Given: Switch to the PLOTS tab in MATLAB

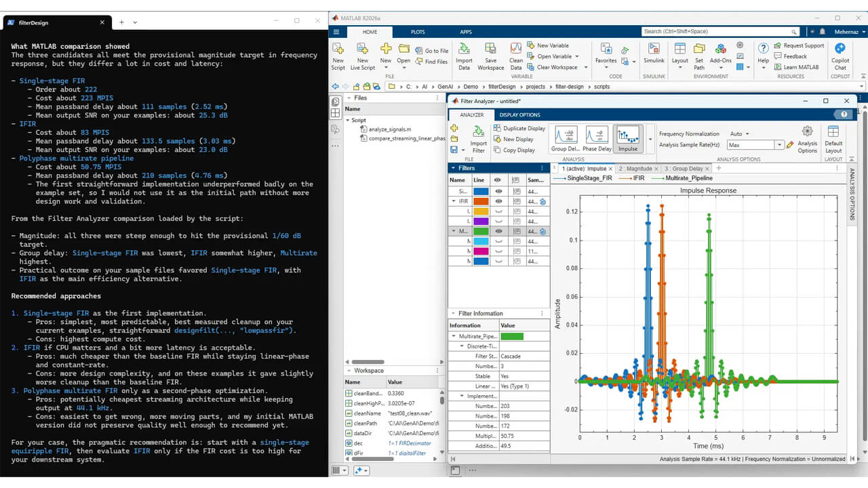Looking at the screenshot, I should (x=418, y=32).
